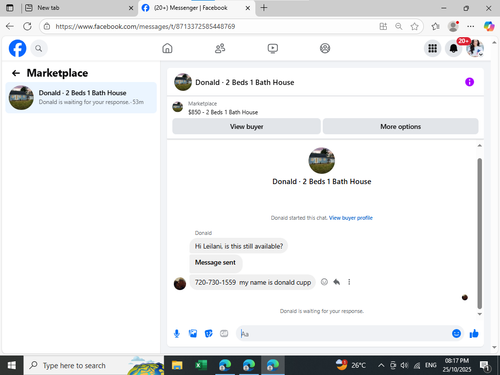Click the message input field
Screen dimensions: 500x375
pyautogui.click(x=343, y=334)
